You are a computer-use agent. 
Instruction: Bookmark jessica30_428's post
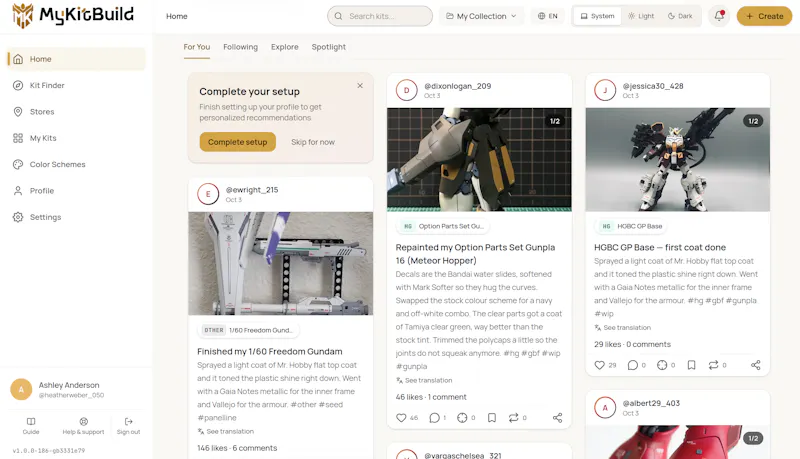pyautogui.click(x=691, y=365)
